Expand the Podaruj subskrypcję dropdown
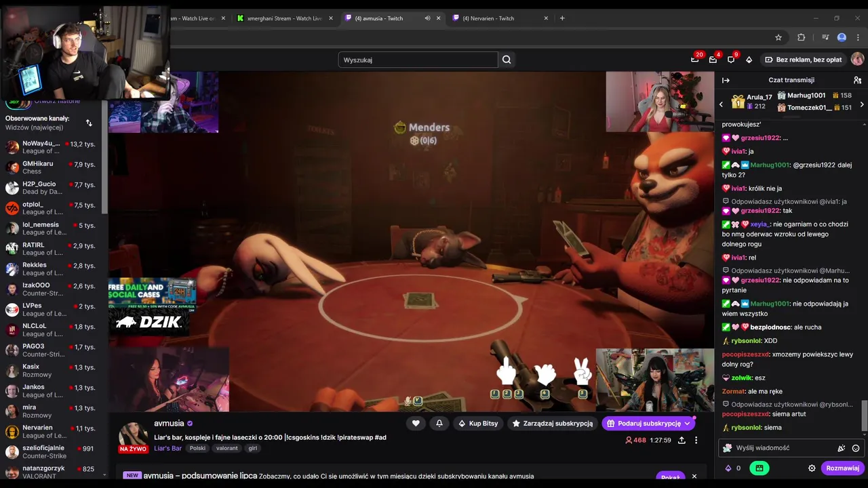Viewport: 868px width, 488px height. coord(687,424)
